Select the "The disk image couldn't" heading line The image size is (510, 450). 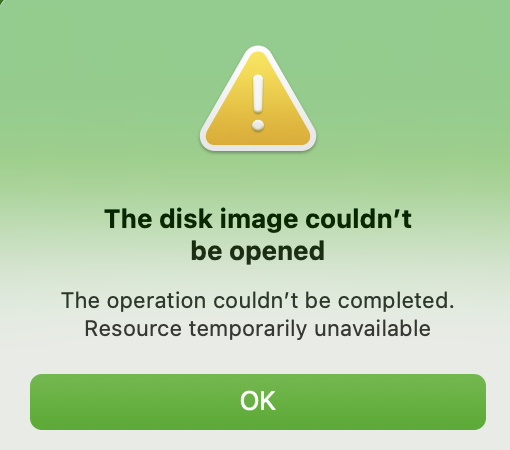pos(258,219)
